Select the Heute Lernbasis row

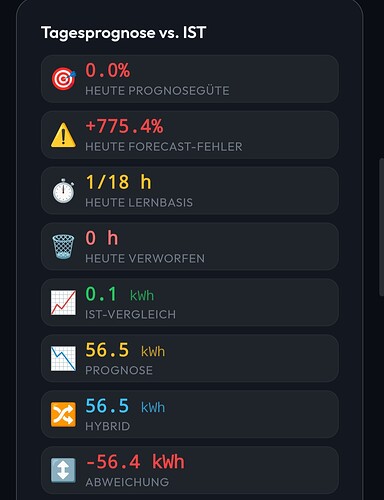(x=190, y=191)
